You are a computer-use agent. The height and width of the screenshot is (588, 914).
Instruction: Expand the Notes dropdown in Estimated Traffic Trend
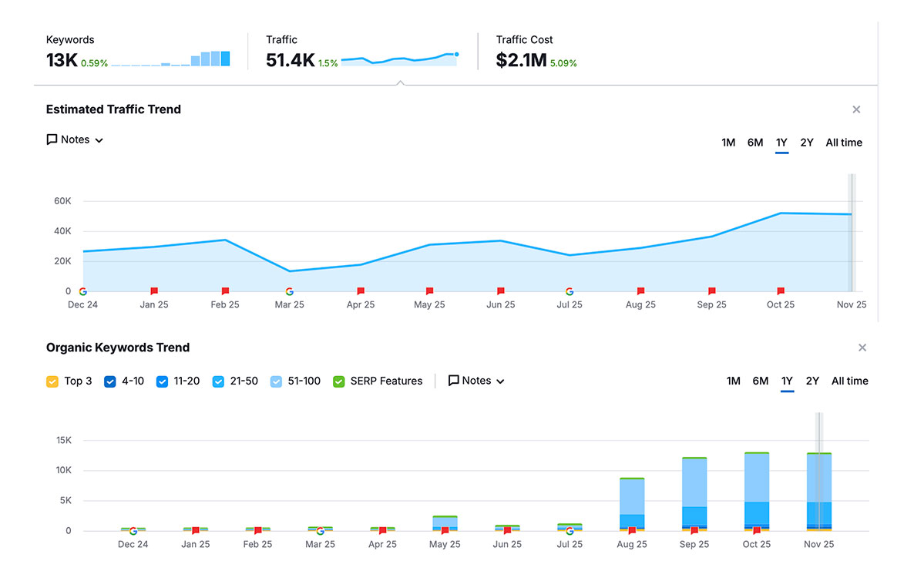(x=75, y=139)
